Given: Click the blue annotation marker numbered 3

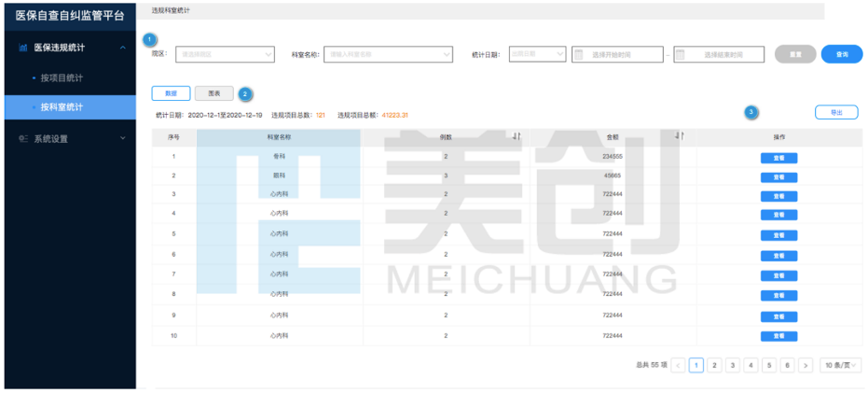Looking at the screenshot, I should (751, 112).
